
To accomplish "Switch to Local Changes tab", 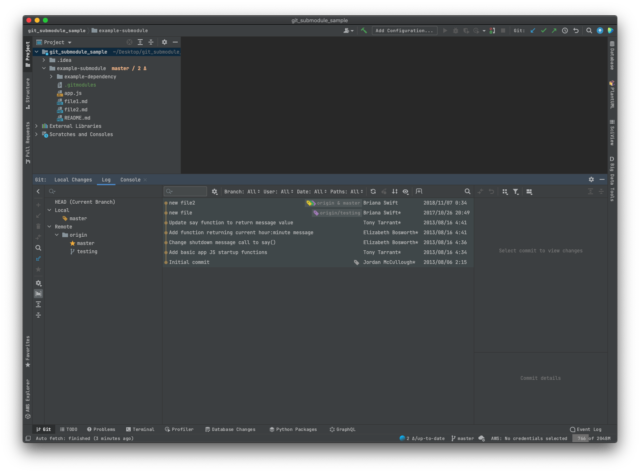I will coord(73,180).
